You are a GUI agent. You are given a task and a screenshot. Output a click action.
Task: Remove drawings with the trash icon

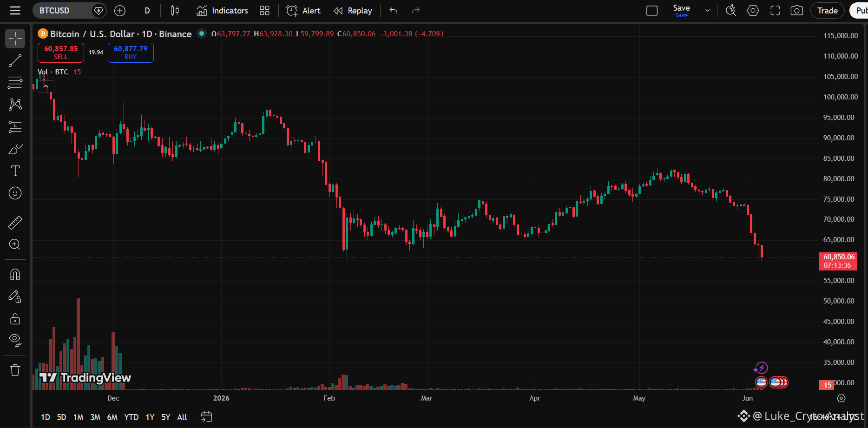(x=15, y=370)
